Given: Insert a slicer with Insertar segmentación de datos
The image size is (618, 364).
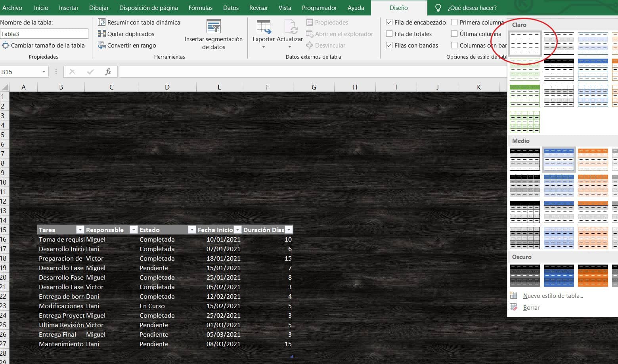Looking at the screenshot, I should coord(214,35).
